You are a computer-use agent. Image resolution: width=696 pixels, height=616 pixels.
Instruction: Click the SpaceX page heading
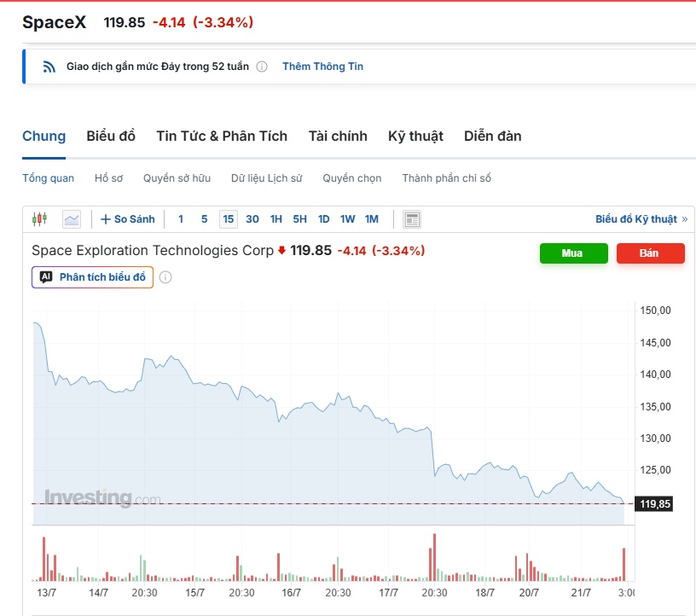[x=54, y=22]
